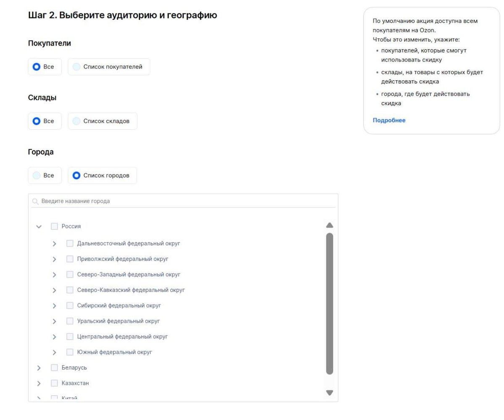
Task: Tick the Центральный федеральный округ checkbox
Action: coord(70,337)
